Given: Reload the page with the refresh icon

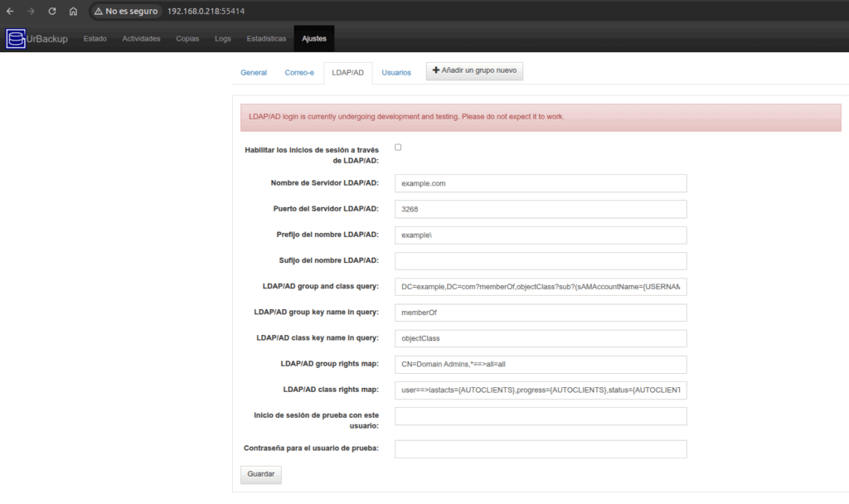Looking at the screenshot, I should point(52,12).
